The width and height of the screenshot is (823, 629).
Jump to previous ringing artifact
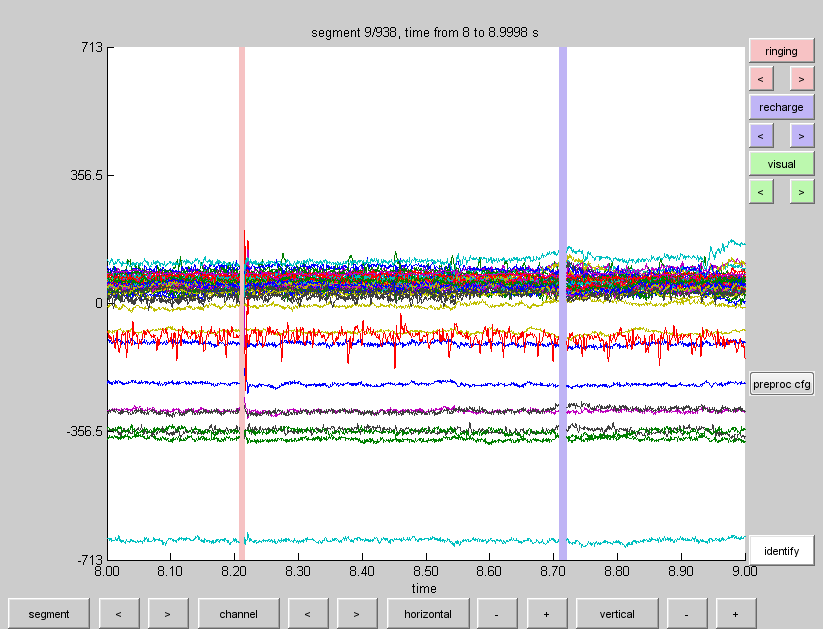click(761, 79)
